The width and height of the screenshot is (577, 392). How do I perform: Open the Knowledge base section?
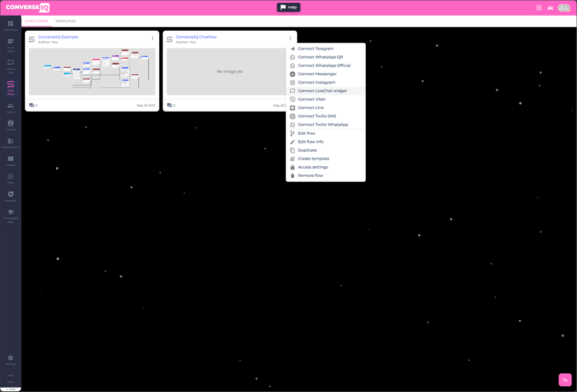(10, 216)
